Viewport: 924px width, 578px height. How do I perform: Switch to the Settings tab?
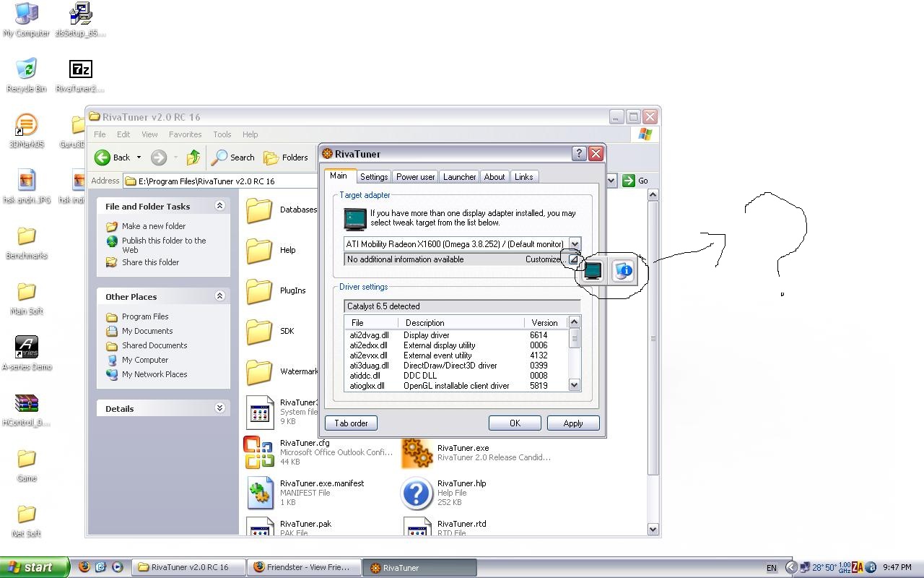point(374,177)
